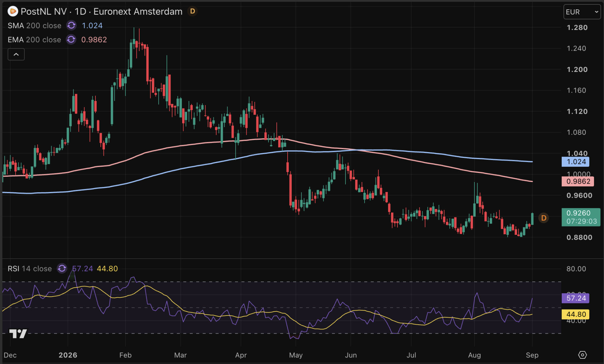Click the Jul label on the time axis
This screenshot has width=604, height=364.
411,355
